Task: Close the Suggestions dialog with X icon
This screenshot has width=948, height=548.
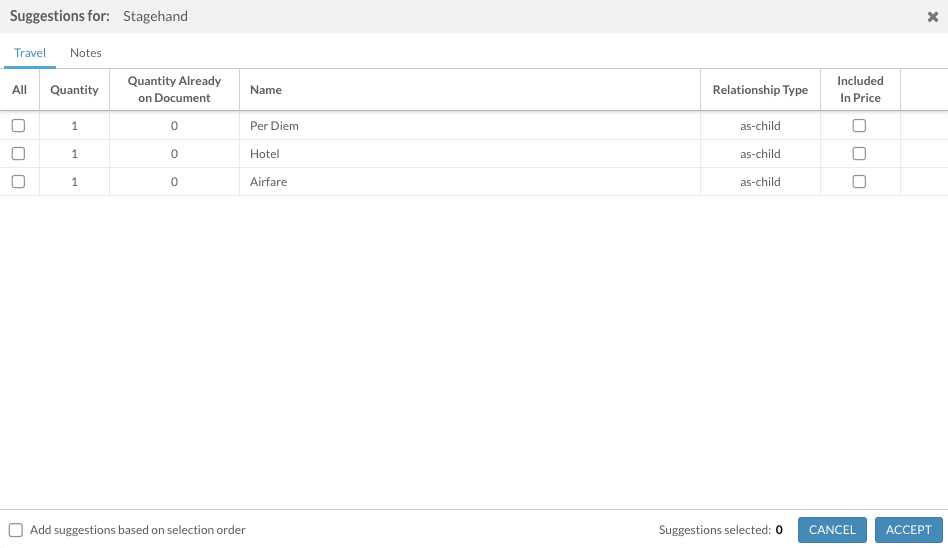Action: [x=932, y=17]
